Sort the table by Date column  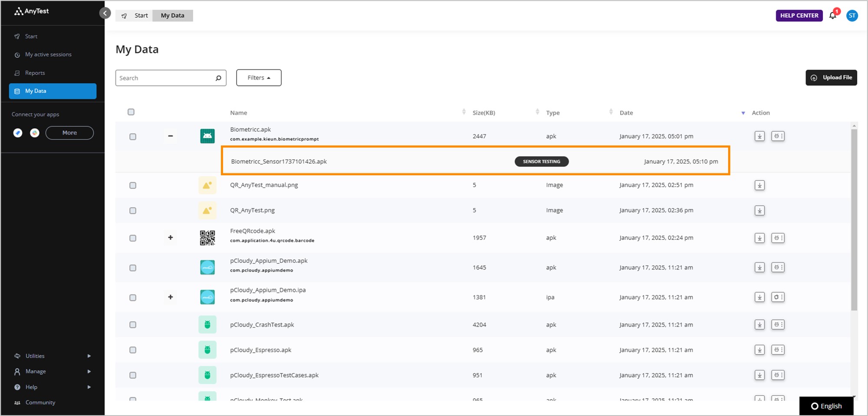tap(743, 113)
